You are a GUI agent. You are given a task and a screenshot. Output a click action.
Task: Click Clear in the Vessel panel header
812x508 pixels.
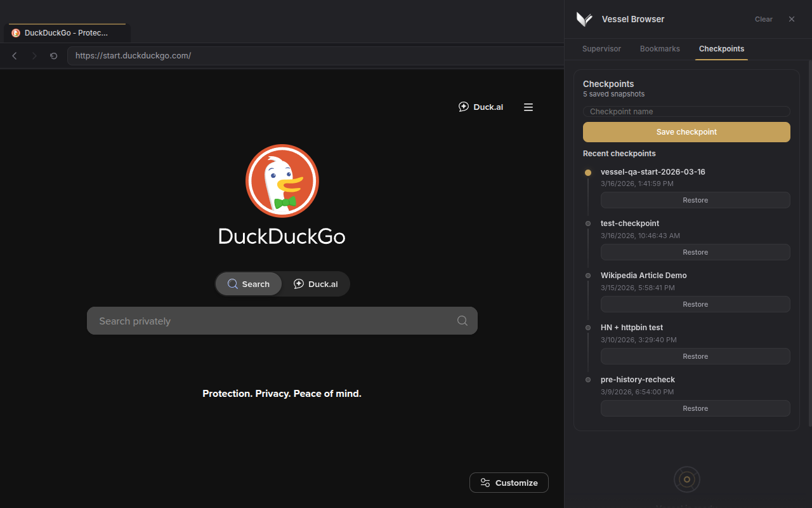click(x=764, y=19)
